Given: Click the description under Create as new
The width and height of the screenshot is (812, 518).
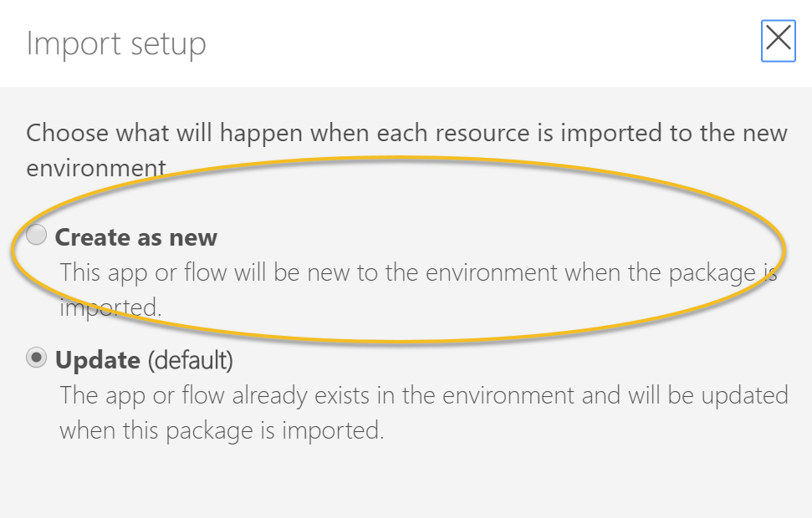Looking at the screenshot, I should [418, 290].
